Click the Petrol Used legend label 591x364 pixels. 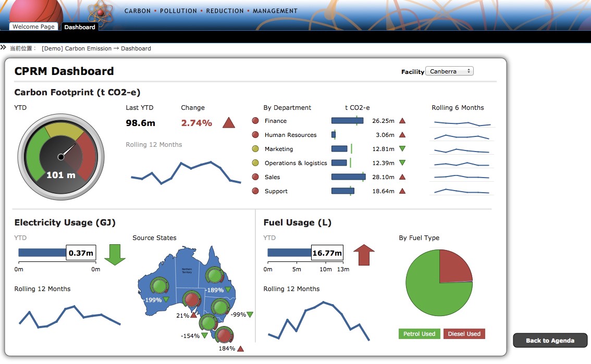[419, 334]
